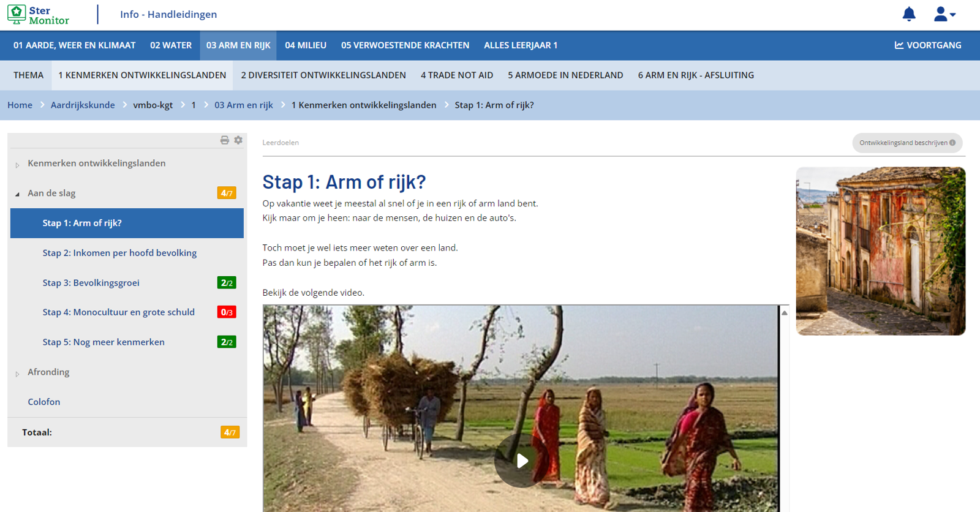The image size is (980, 512).
Task: Switch to 02 Water chapter
Action: click(171, 45)
